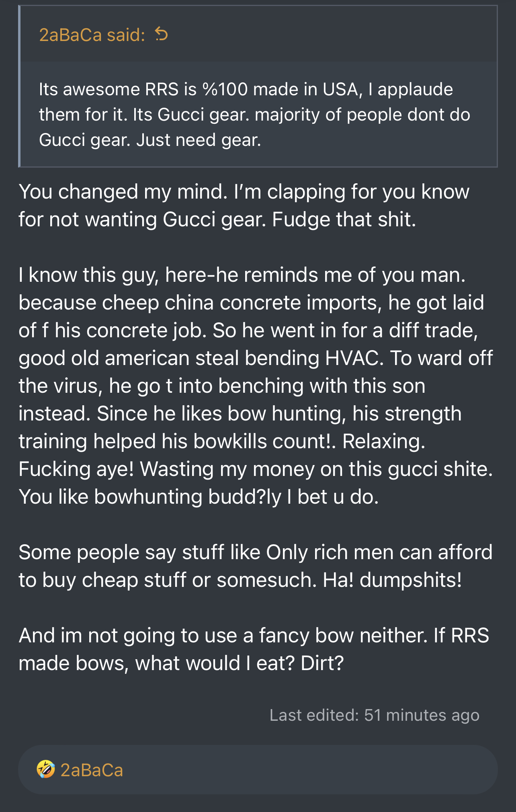Open the reactions list bar

point(258,769)
